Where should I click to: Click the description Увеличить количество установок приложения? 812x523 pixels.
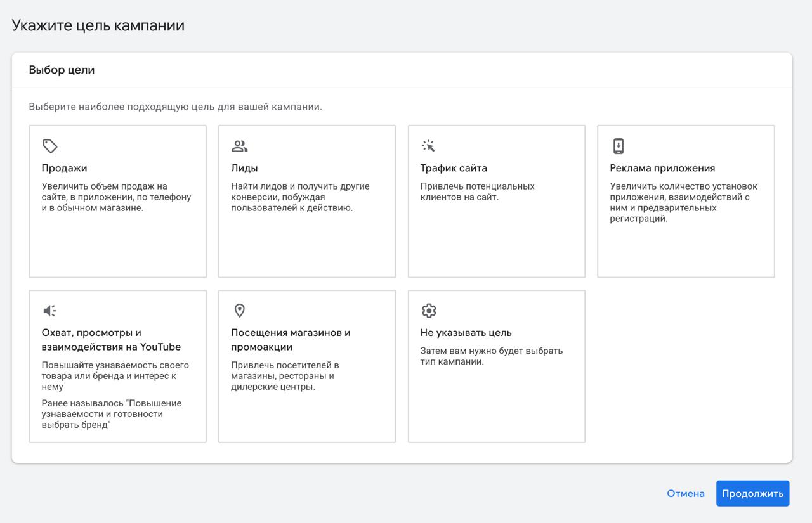684,202
